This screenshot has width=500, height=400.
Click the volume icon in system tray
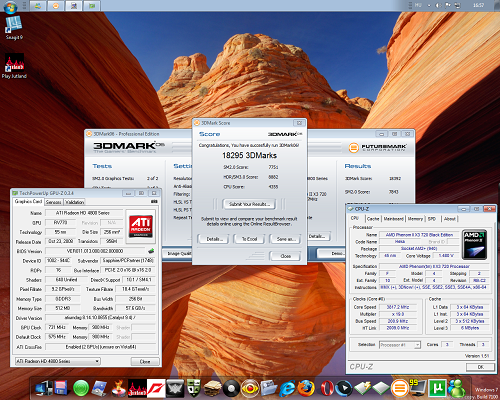[438, 6]
